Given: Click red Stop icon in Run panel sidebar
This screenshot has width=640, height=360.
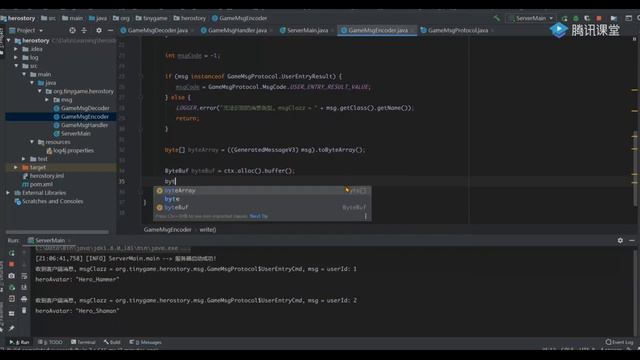Looking at the screenshot, I should (x=11, y=264).
